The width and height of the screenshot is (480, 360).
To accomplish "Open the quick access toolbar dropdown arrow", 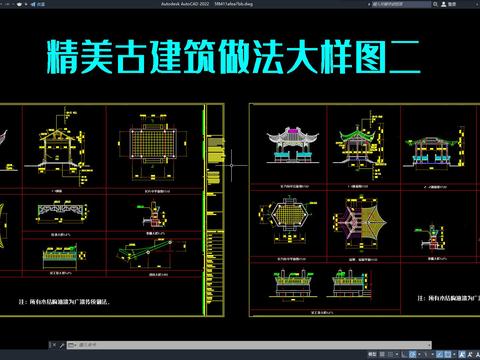I will click(26, 4).
